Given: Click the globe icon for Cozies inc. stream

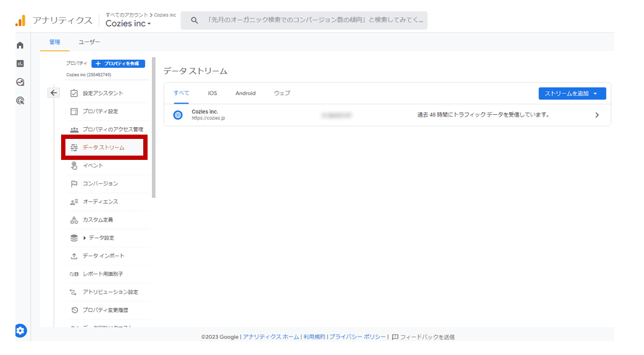Looking at the screenshot, I should (x=178, y=115).
